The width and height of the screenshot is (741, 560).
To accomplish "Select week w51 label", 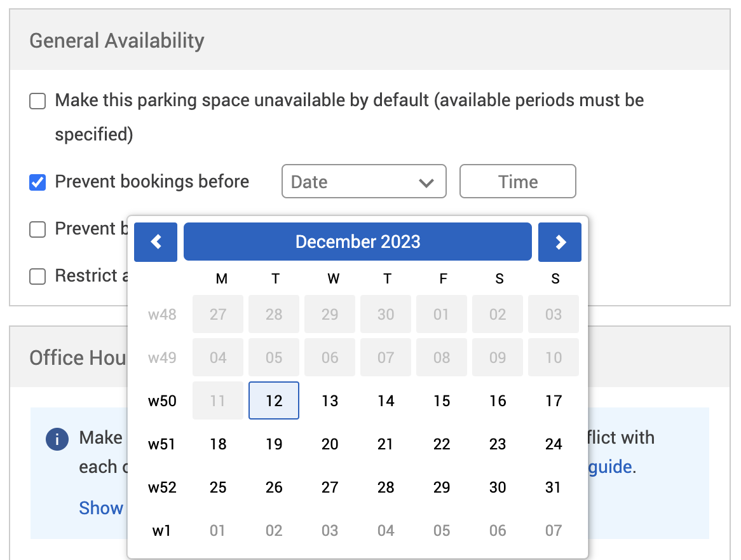I will (162, 444).
